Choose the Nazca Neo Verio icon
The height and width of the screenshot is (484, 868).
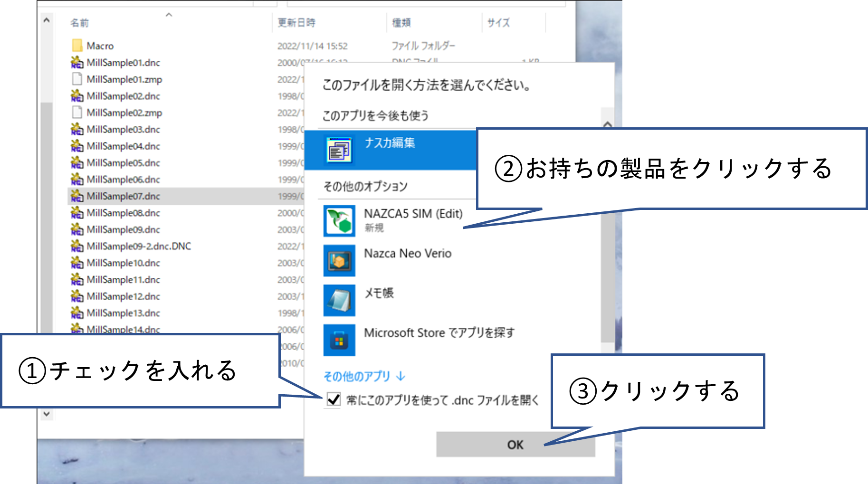click(339, 261)
